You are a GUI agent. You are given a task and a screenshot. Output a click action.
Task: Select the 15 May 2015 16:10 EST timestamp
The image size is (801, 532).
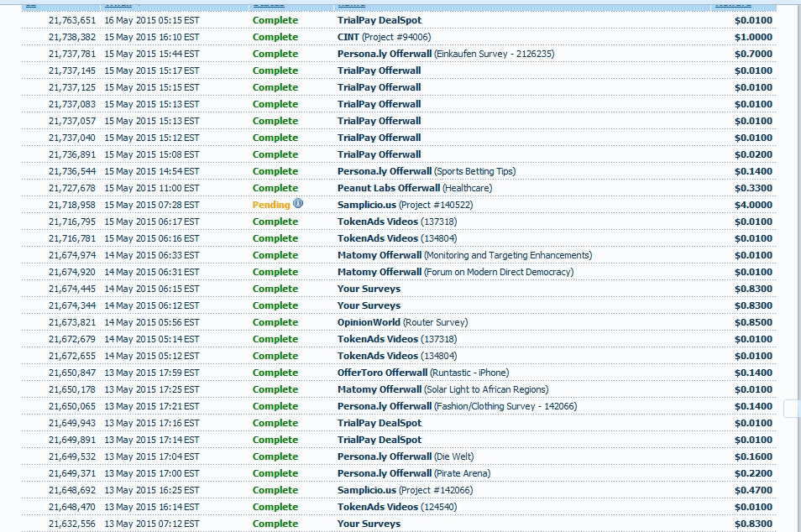(152, 37)
